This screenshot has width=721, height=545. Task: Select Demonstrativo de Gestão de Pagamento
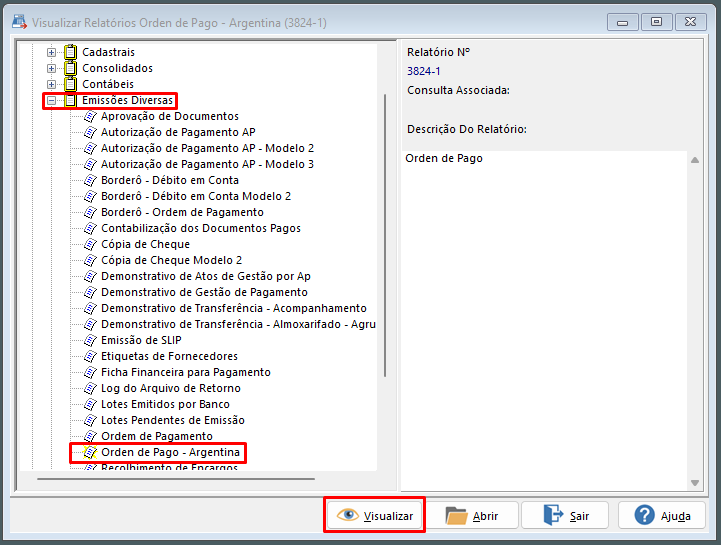coord(205,293)
